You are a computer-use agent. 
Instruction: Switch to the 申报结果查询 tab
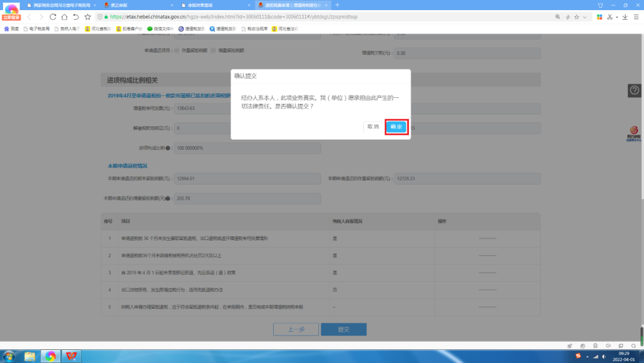215,5
